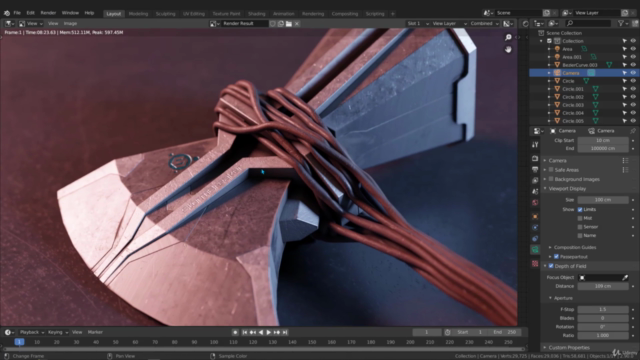Image resolution: width=640 pixels, height=360 pixels.
Task: Open the Object properties tab icon
Action: coord(535,216)
